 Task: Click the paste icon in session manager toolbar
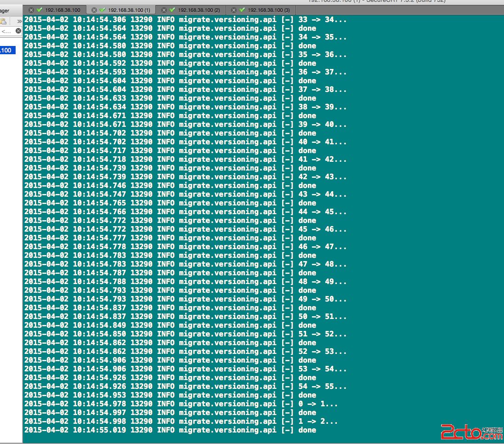[4, 22]
